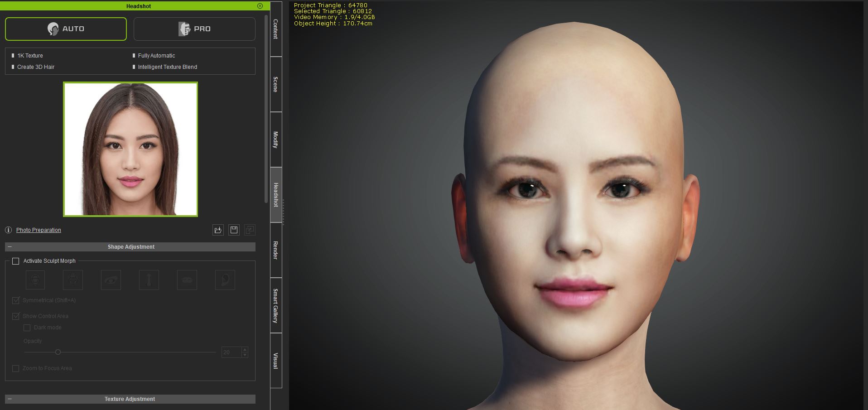This screenshot has width=868, height=410.
Task: Click the Headshot panel vertical scrollbar
Action: 266,109
